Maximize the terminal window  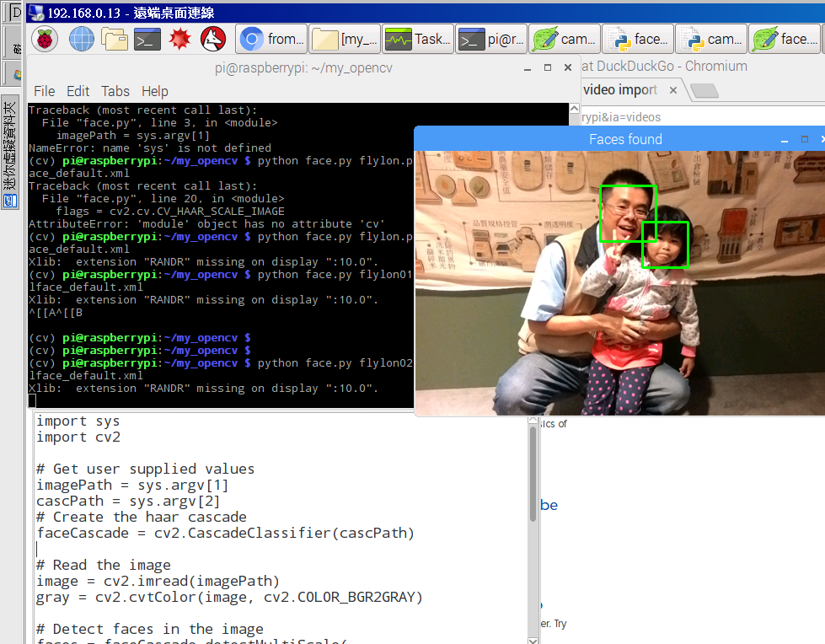point(548,67)
